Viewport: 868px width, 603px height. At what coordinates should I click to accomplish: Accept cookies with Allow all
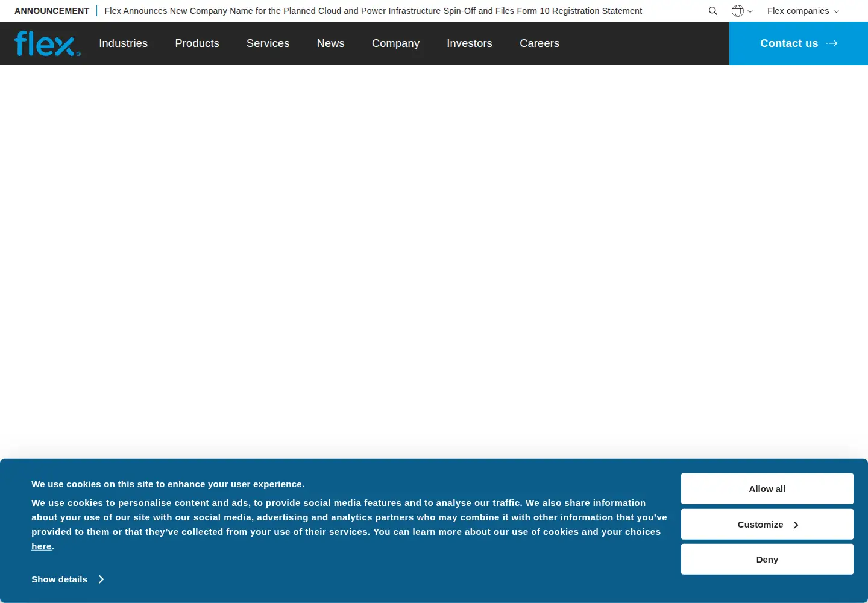(767, 489)
